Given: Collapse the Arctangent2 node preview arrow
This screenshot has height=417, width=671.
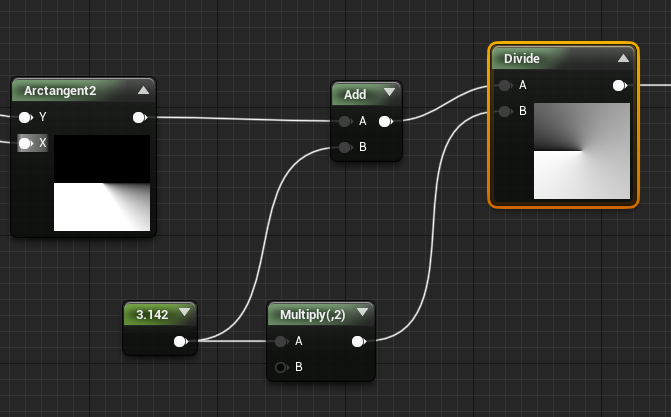Looking at the screenshot, I should pyautogui.click(x=143, y=90).
